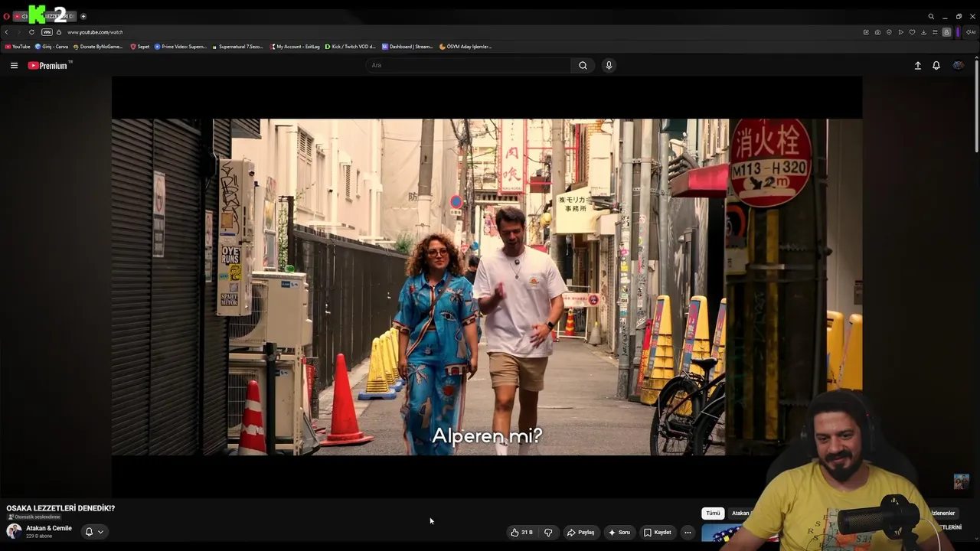Viewport: 980px width, 551px height.
Task: Open the ÖSYM Aday İşlemleri bookmark
Action: (465, 47)
